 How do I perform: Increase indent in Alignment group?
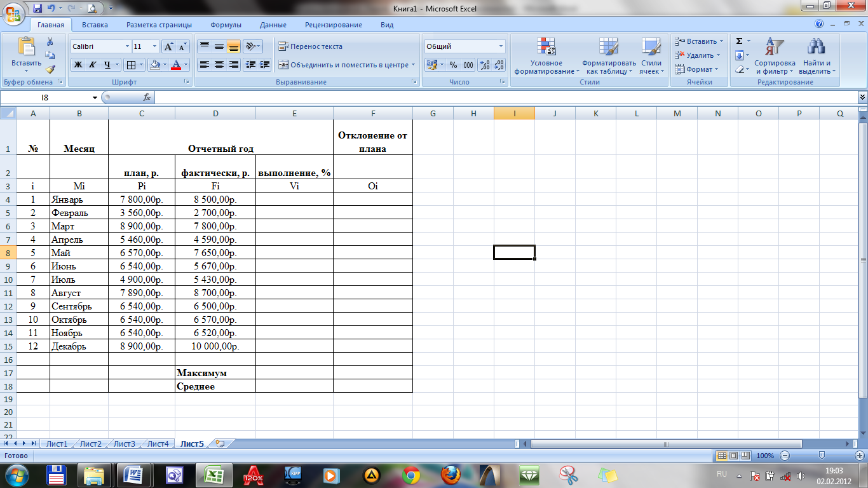click(264, 65)
